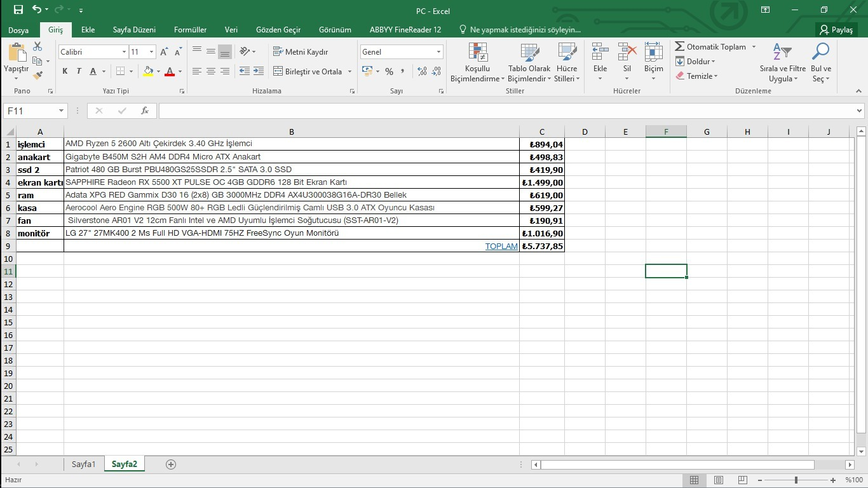Click Sırala ve Filtre Uygula button
The image size is (868, 488).
point(783,63)
